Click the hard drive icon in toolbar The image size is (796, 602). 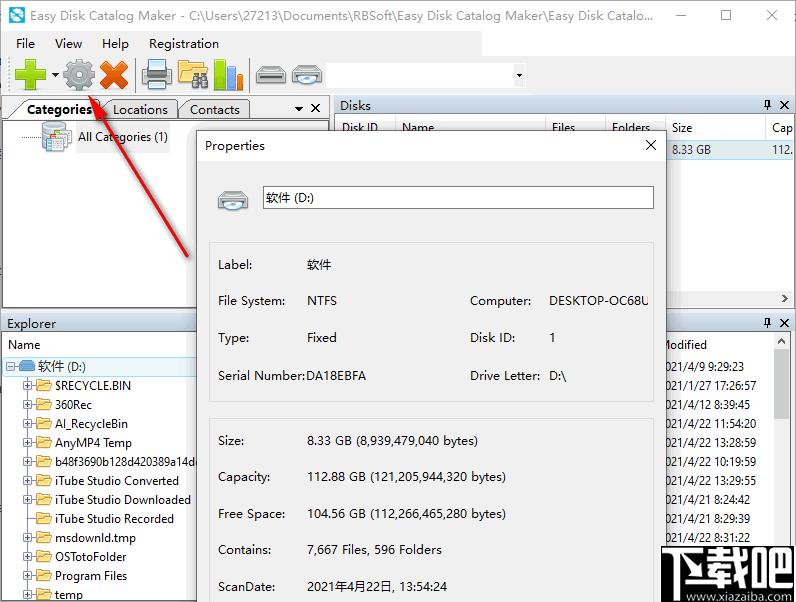[x=271, y=75]
